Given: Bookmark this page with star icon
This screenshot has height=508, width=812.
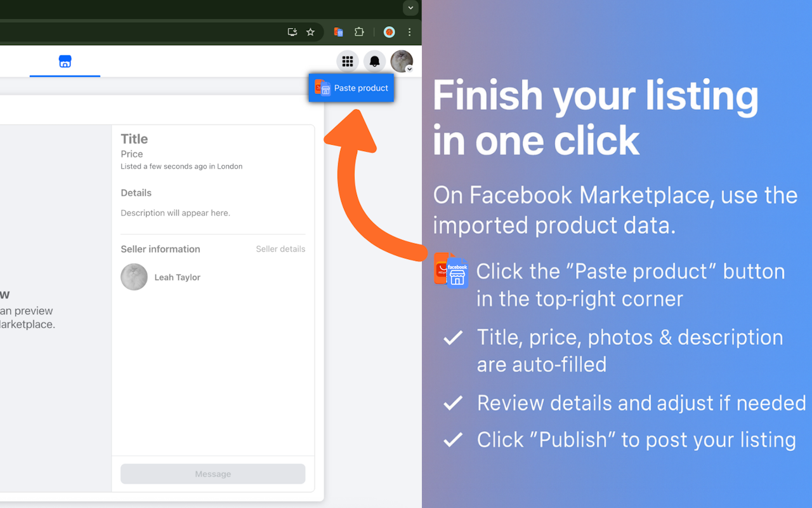Looking at the screenshot, I should [310, 32].
